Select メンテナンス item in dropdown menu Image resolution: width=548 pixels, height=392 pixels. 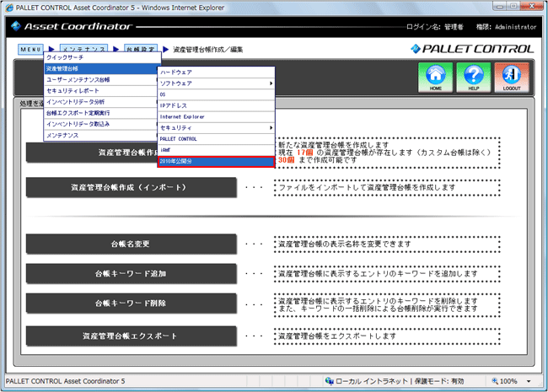(101, 135)
